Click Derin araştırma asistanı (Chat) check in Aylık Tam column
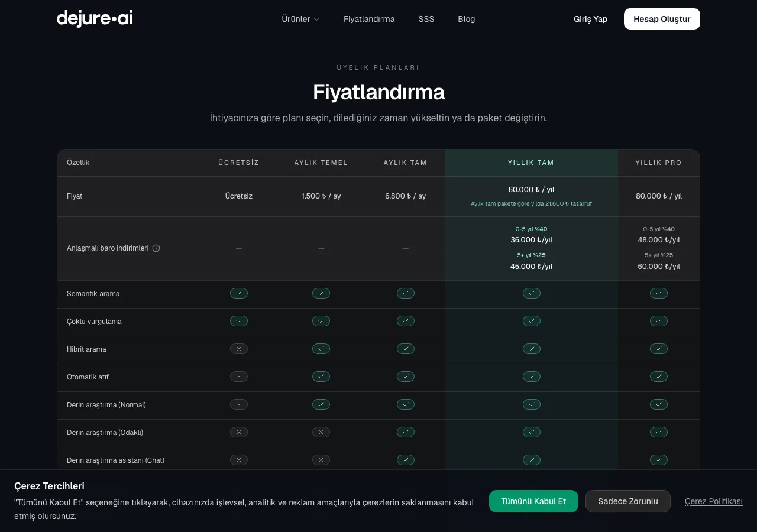 (x=406, y=460)
